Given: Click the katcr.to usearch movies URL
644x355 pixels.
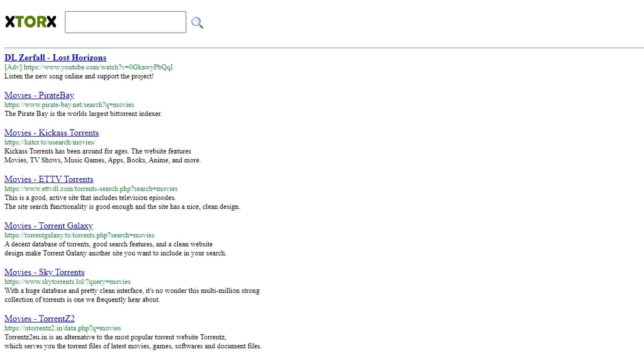Looking at the screenshot, I should [x=50, y=142].
